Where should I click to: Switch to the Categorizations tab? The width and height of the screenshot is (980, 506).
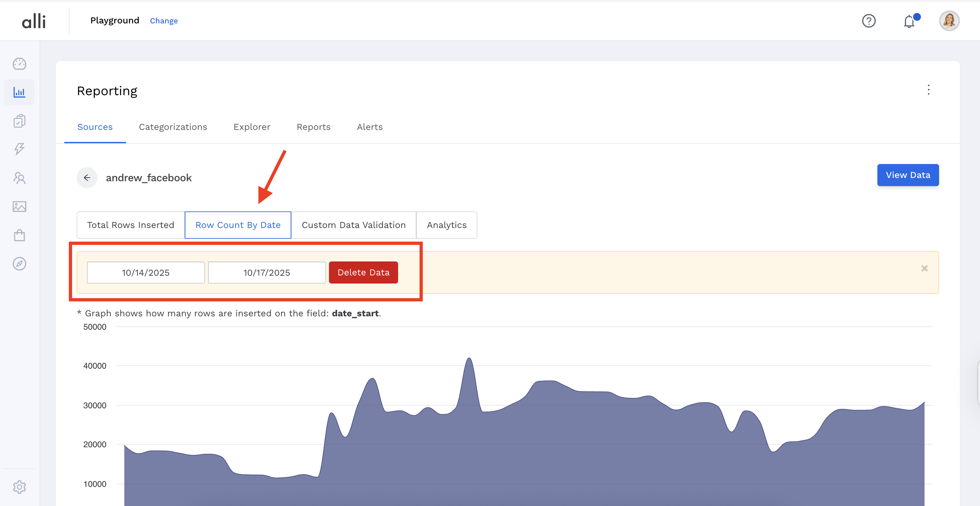click(173, 127)
